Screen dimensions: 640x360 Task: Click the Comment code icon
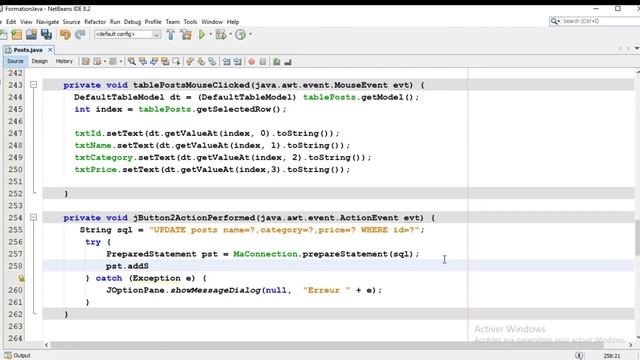277,62
